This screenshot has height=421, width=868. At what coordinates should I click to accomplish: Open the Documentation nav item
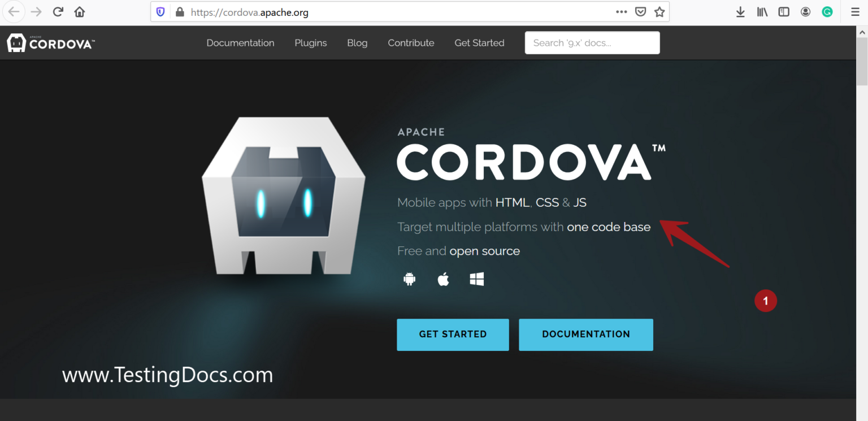tap(240, 43)
